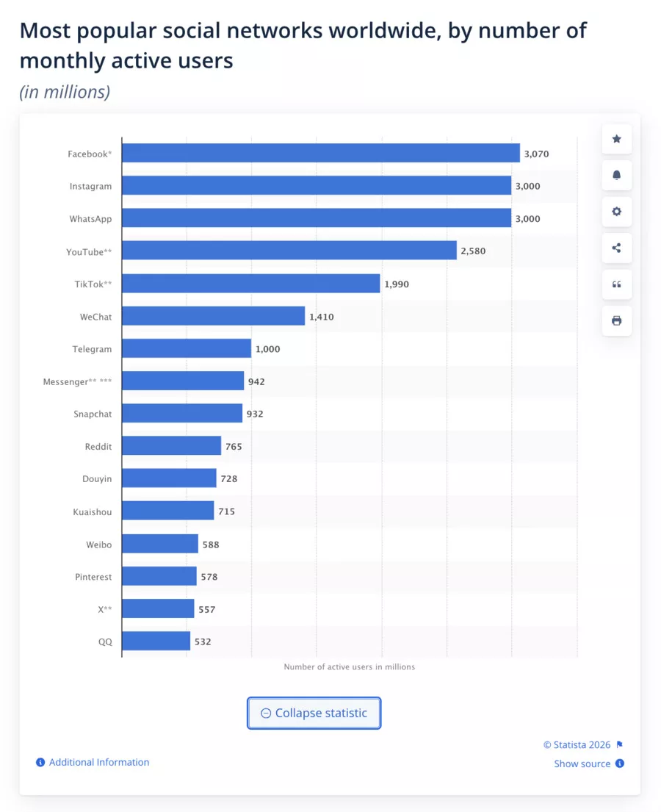Click the Number of active users axis caption
Viewport: 661px width, 812px height.
coord(350,667)
